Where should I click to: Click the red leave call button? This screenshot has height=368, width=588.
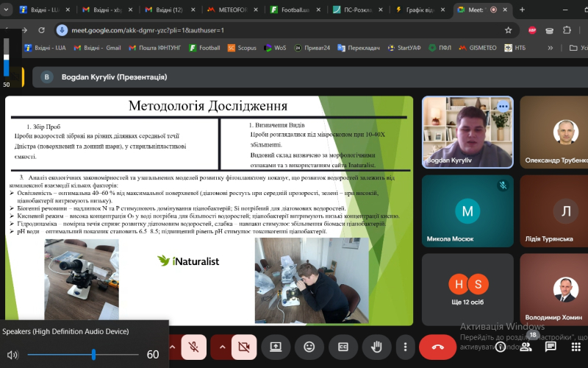point(437,346)
